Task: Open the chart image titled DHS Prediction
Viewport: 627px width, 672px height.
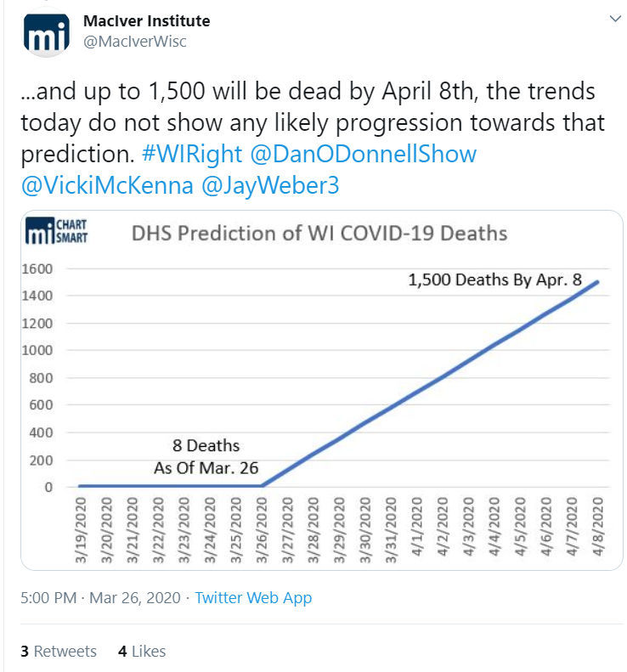Action: tap(321, 390)
